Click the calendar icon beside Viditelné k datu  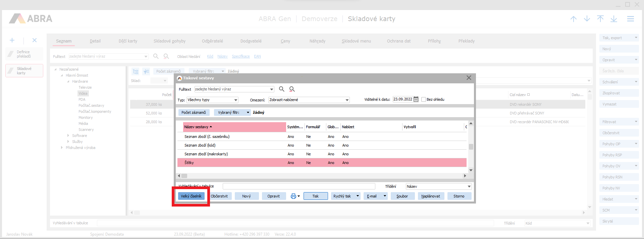(416, 99)
